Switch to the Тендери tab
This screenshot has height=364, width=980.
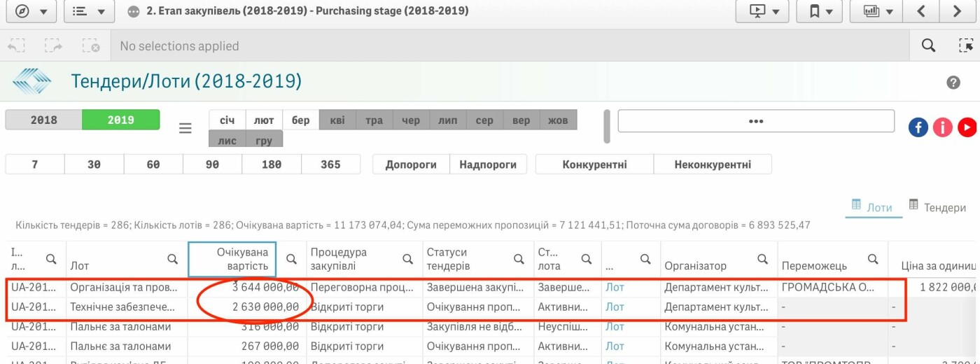937,206
